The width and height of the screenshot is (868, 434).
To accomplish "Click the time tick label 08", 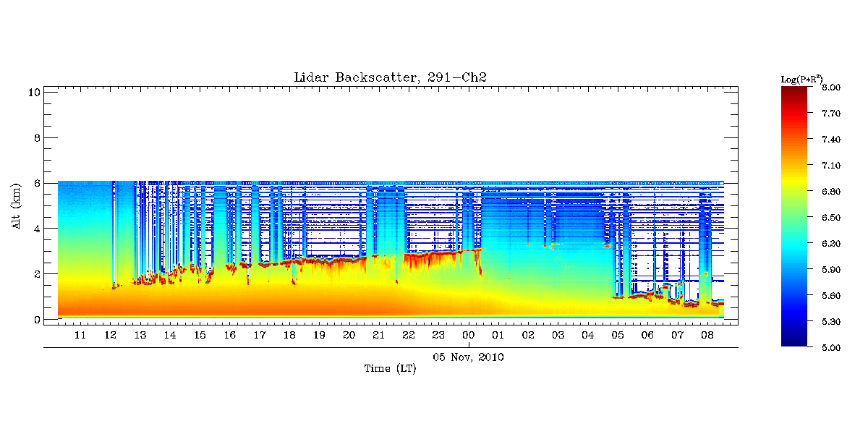I will [x=707, y=336].
